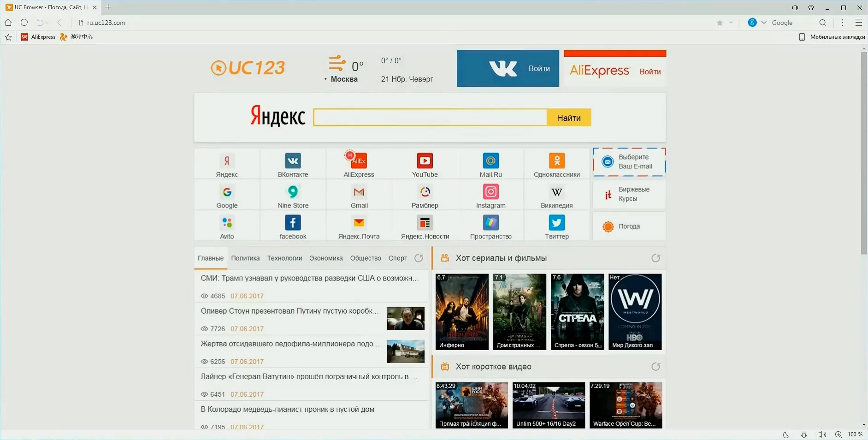Open the Пространство shortcut tile
The image size is (868, 440).
click(x=490, y=226)
